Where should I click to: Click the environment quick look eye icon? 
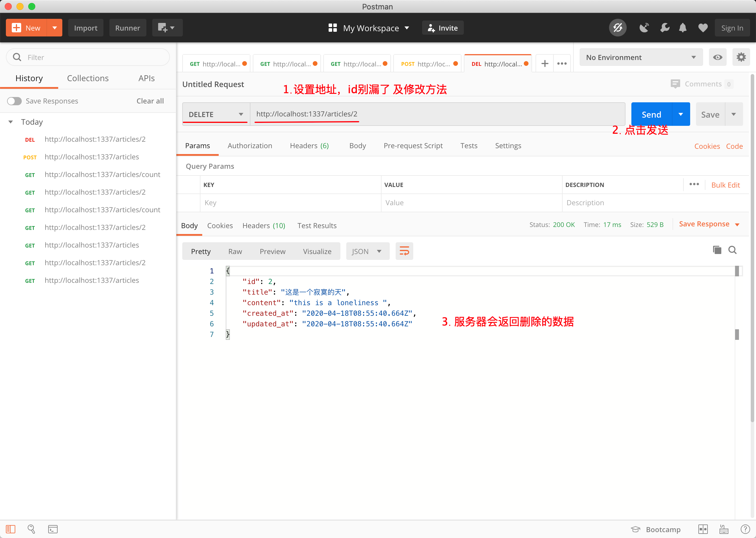717,57
